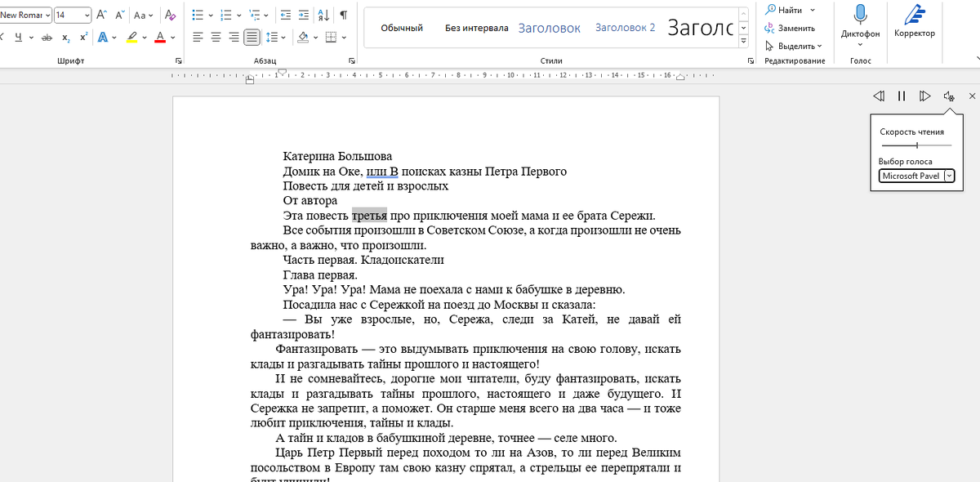Open change case dropdown Aa
980x482 pixels.
click(143, 16)
